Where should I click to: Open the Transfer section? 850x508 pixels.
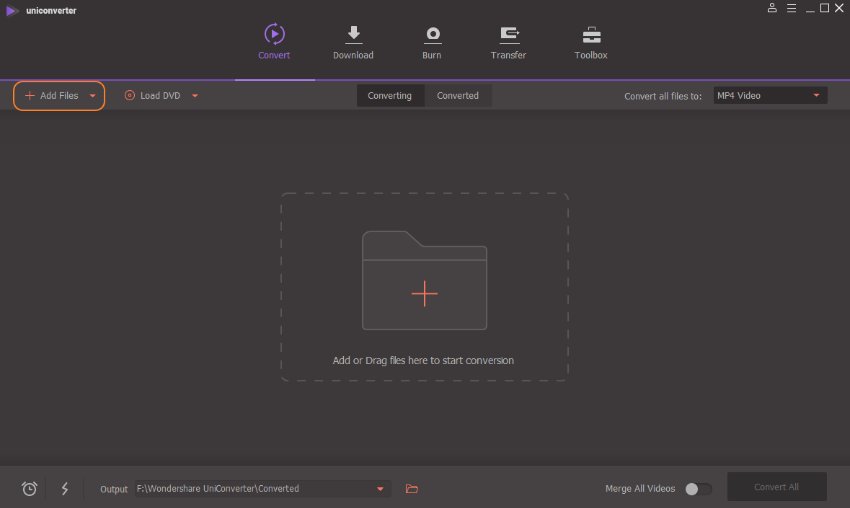(508, 41)
